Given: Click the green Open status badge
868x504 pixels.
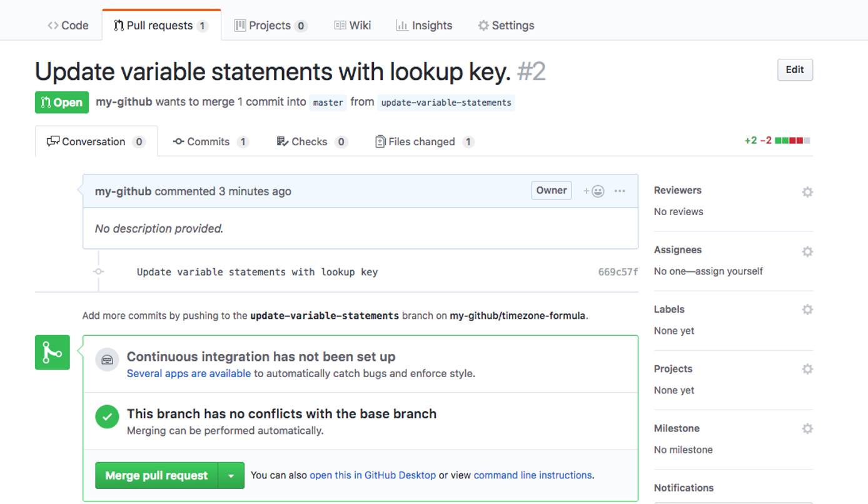Looking at the screenshot, I should (61, 102).
